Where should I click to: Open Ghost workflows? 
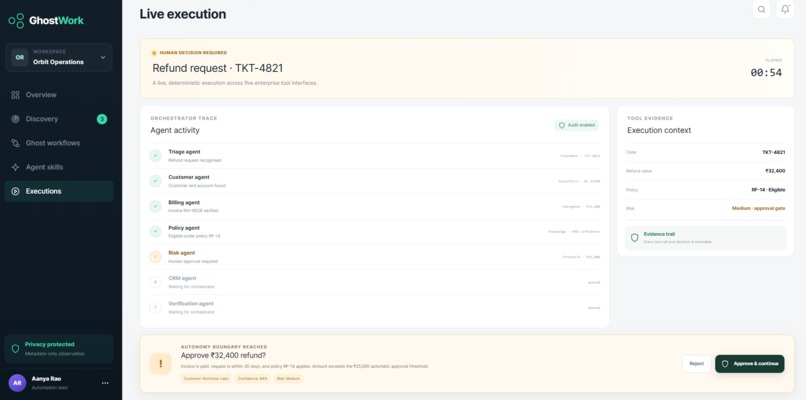click(59, 143)
